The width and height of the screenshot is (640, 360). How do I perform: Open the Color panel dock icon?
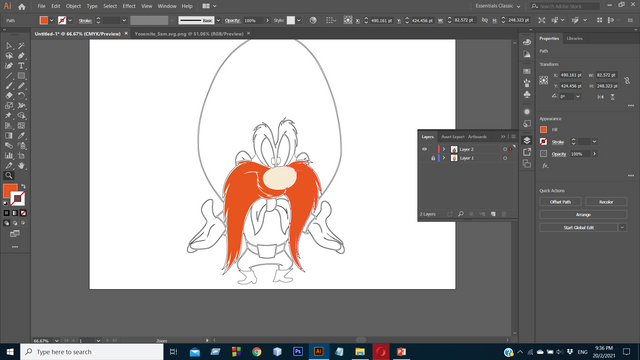(527, 42)
